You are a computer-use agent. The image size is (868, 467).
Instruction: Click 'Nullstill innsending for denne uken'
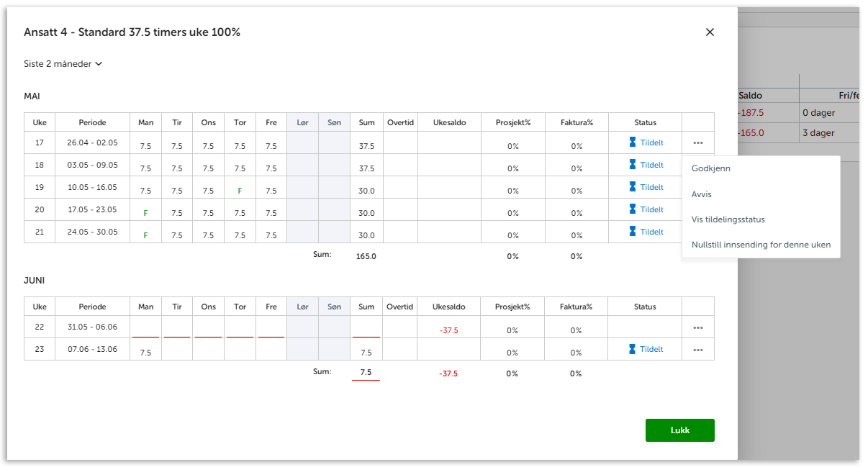[761, 245]
